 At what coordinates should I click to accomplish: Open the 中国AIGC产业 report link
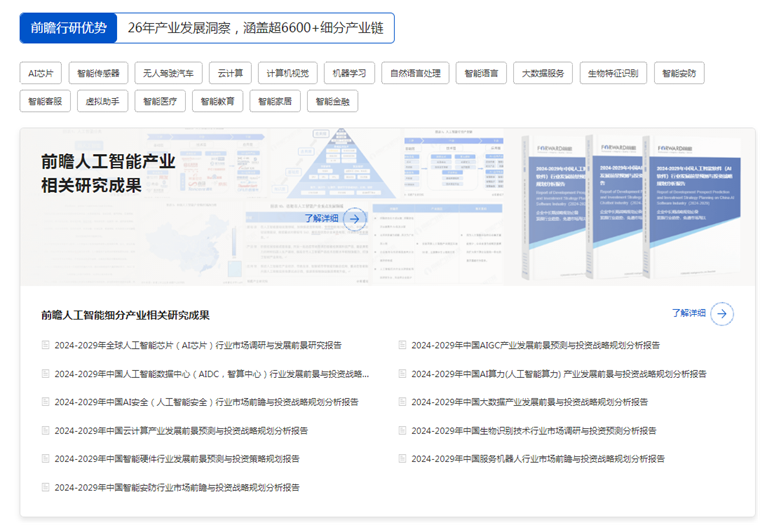point(535,345)
